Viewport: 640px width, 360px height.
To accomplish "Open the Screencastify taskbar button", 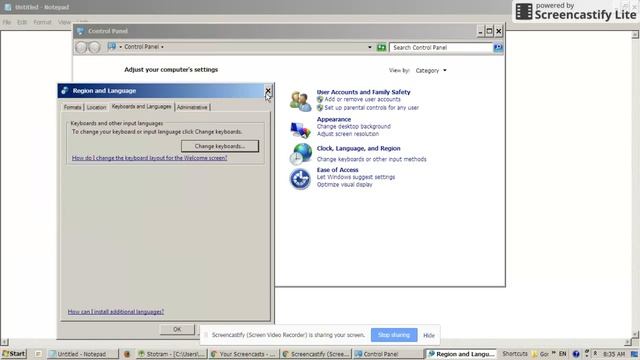I will pos(316,354).
